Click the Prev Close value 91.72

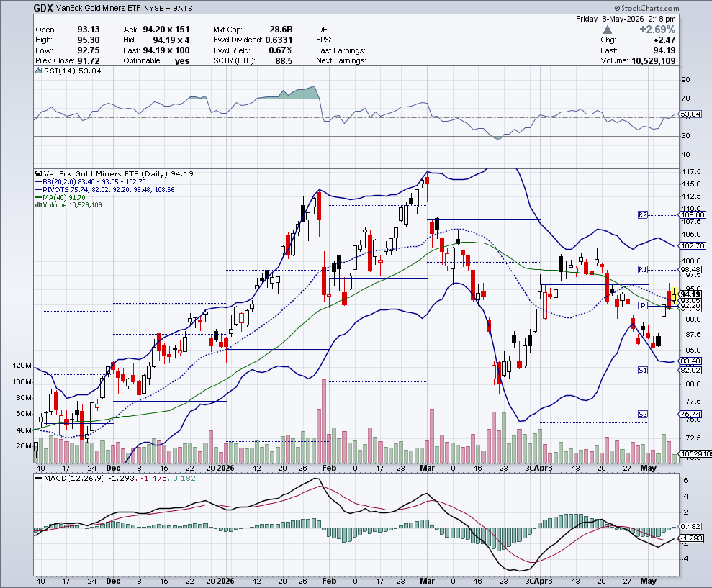[88, 61]
